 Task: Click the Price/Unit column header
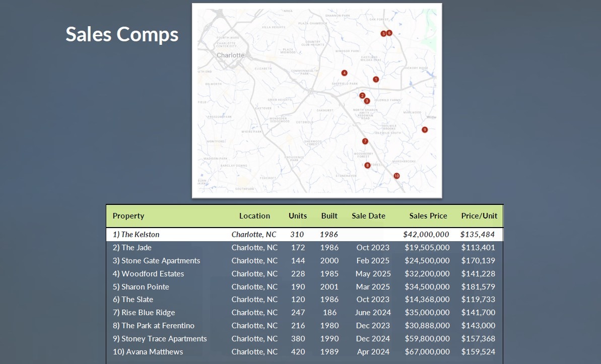pyautogui.click(x=479, y=216)
